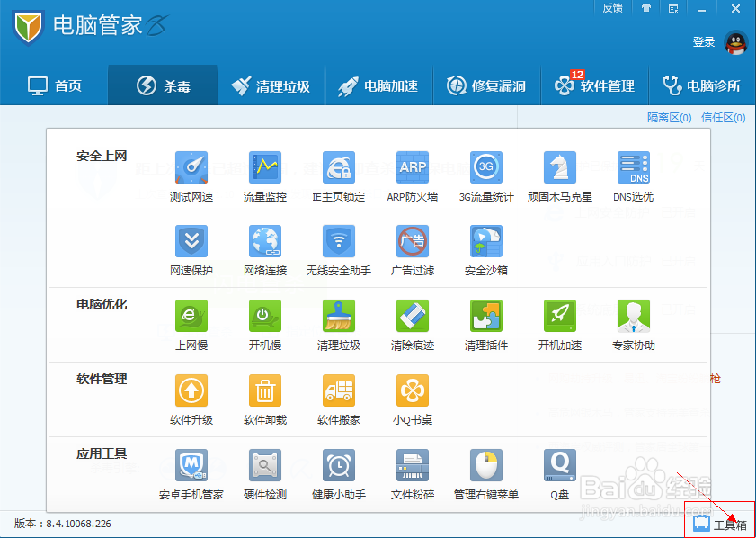Open the title bar menu icon
Viewport: 756px width, 538px height.
click(673, 8)
